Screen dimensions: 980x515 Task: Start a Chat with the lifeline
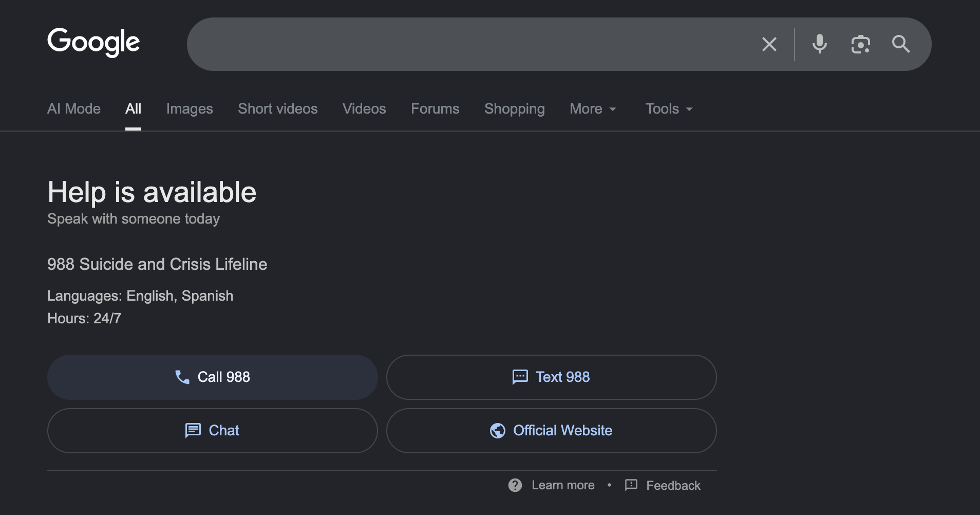click(x=213, y=431)
